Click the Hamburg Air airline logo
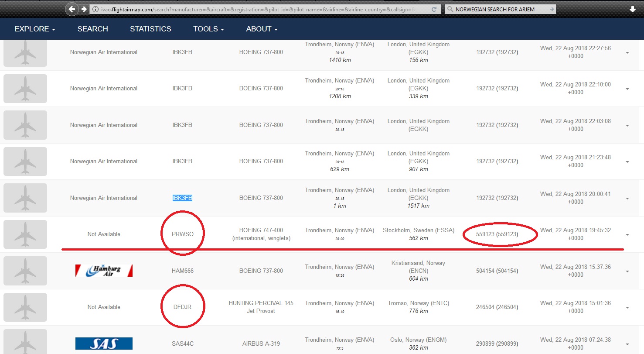This screenshot has width=644, height=354. pyautogui.click(x=104, y=271)
